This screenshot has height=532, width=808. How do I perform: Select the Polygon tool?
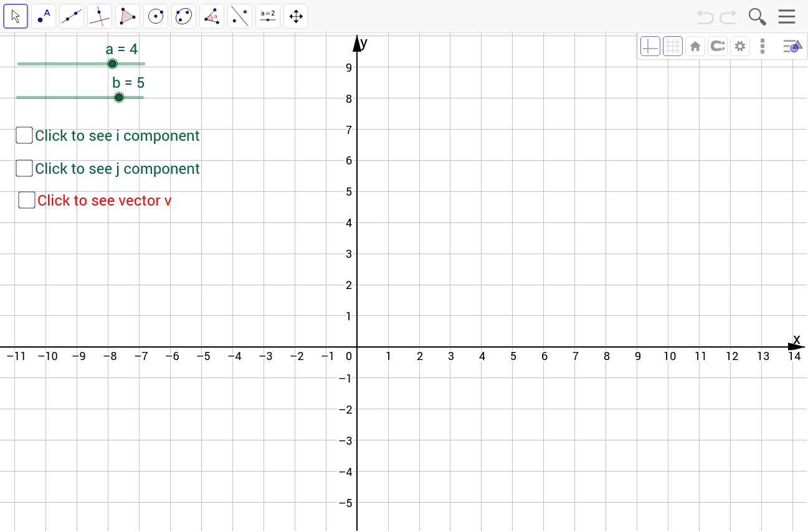pyautogui.click(x=128, y=16)
